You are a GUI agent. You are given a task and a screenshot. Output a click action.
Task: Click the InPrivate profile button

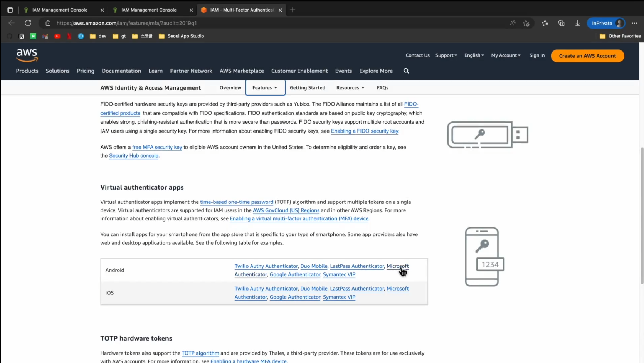point(605,23)
